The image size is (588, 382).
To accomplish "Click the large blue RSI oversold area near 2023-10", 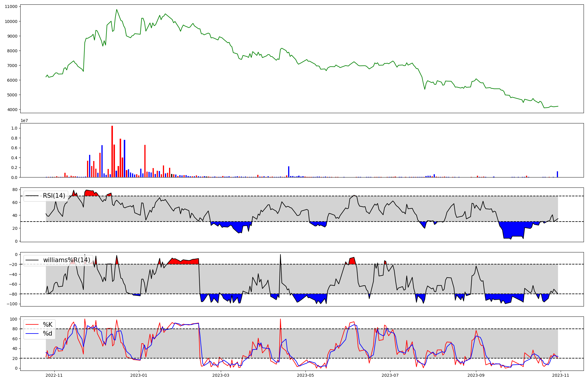I will pyautogui.click(x=513, y=229).
